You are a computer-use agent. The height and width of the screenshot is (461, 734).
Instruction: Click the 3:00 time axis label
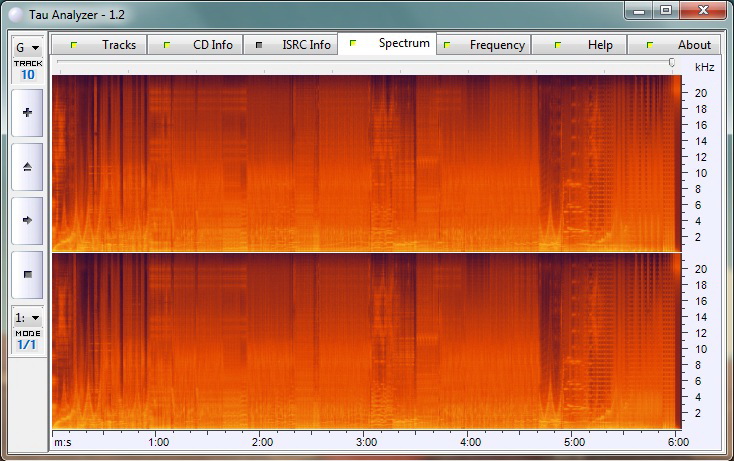click(367, 442)
